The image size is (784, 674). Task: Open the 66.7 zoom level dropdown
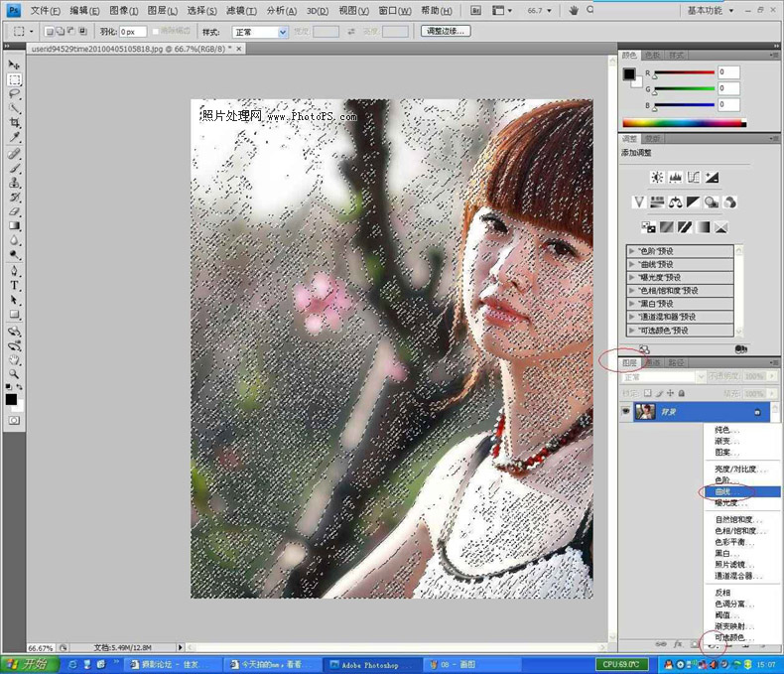click(x=540, y=10)
